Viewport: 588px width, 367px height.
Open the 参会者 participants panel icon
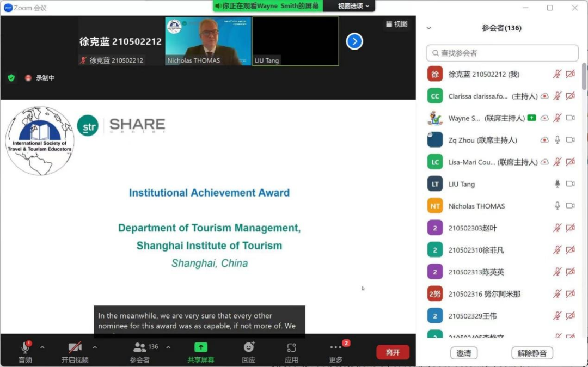[140, 347]
